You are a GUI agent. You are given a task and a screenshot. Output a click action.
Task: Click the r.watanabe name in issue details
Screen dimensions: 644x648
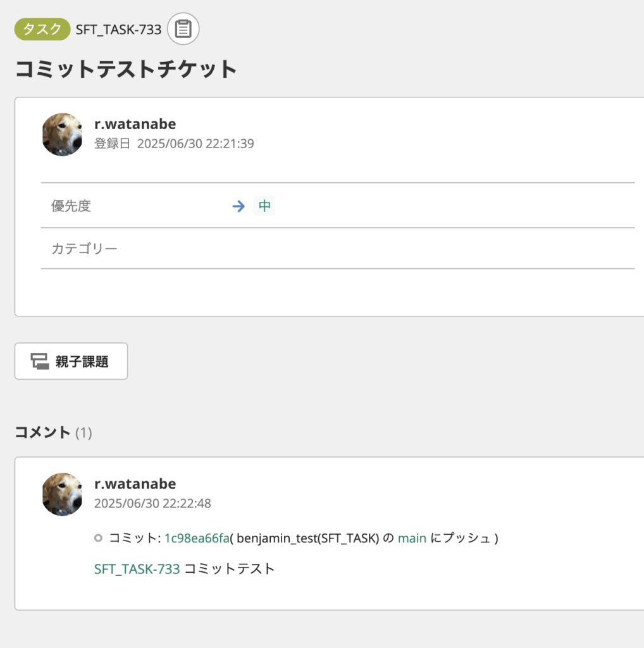coord(135,124)
